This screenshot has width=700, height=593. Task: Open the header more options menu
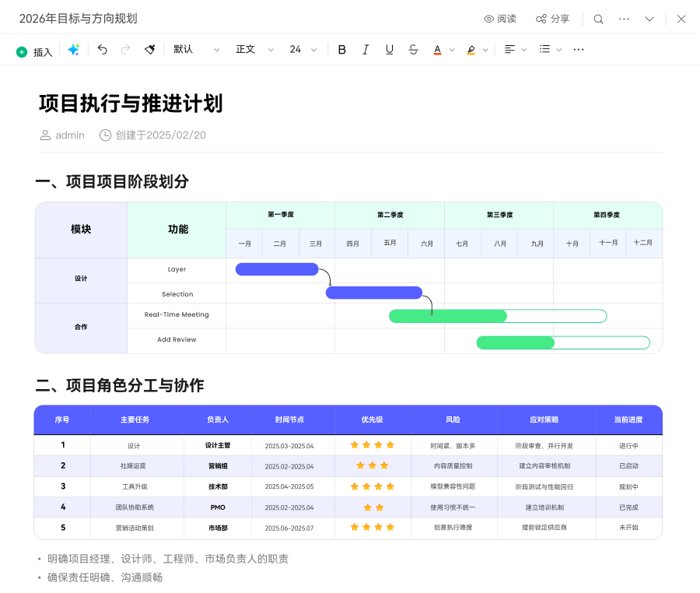pyautogui.click(x=624, y=19)
